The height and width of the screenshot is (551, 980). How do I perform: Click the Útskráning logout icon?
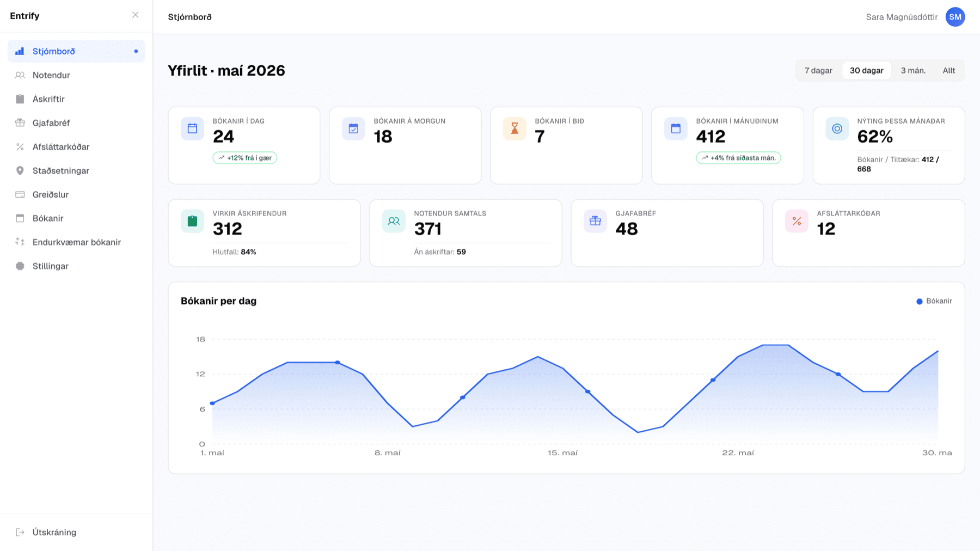coord(20,532)
